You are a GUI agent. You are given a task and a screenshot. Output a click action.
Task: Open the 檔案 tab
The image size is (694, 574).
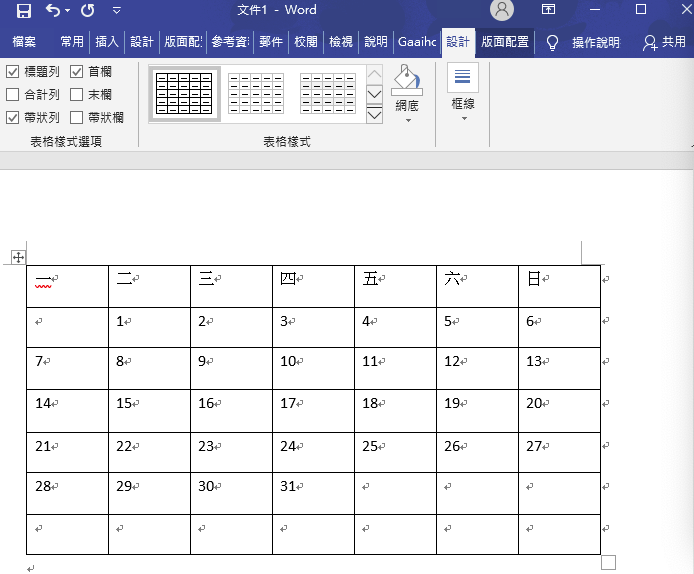(24, 42)
